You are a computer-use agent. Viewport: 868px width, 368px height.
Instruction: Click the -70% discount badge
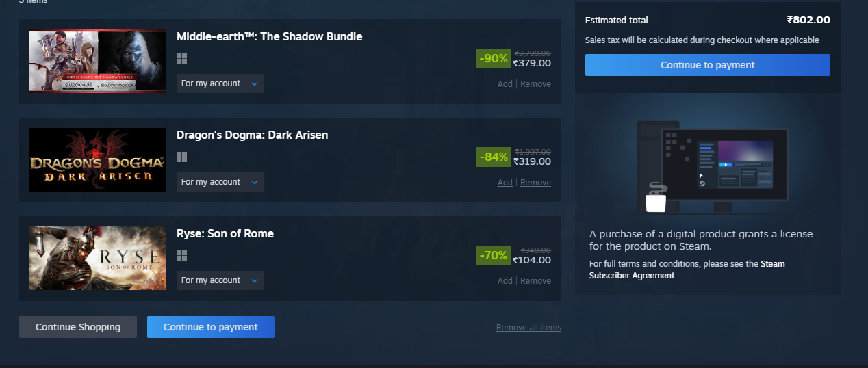494,256
